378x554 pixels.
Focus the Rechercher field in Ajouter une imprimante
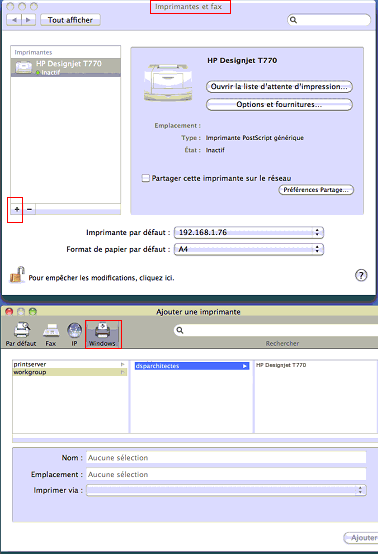pos(276,330)
